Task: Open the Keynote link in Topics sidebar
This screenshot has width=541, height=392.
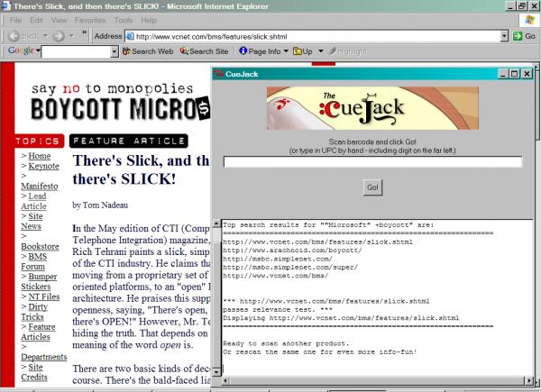Action: [x=45, y=167]
